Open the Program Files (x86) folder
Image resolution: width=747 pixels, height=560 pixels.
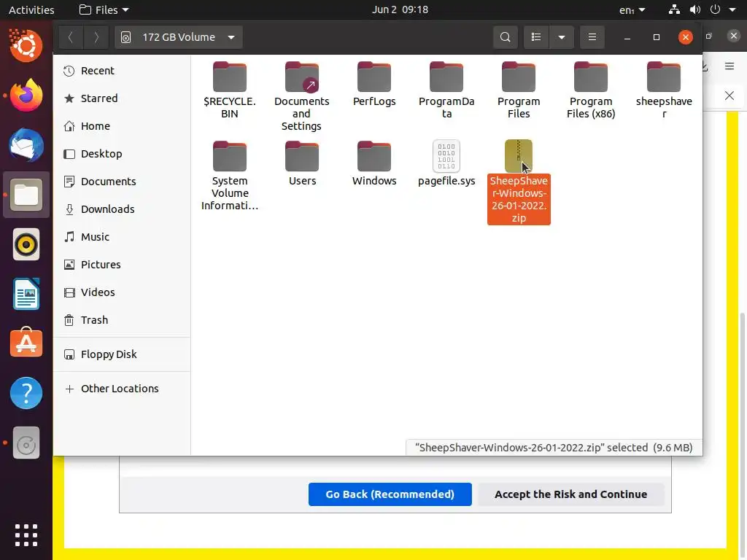pyautogui.click(x=591, y=90)
